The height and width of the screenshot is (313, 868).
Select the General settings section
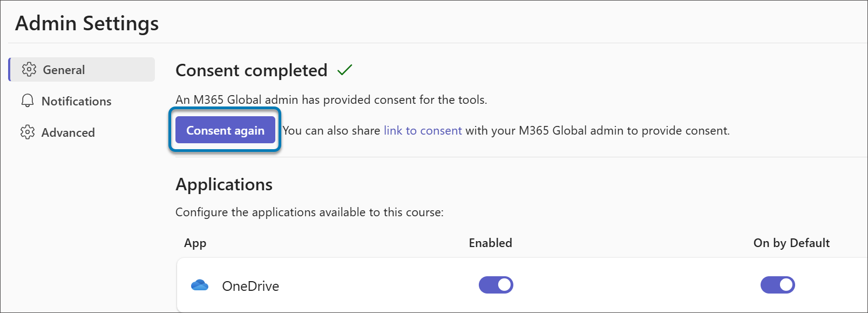[64, 69]
